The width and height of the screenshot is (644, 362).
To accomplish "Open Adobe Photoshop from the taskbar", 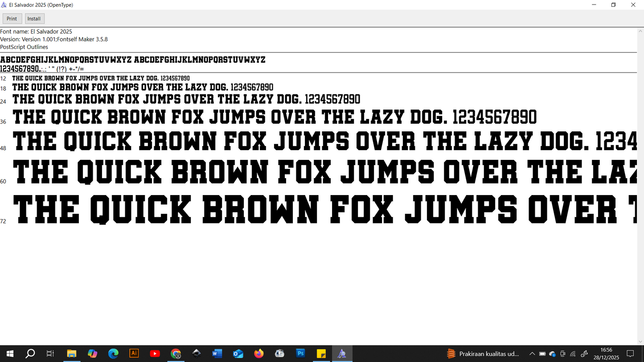I will coord(300,354).
